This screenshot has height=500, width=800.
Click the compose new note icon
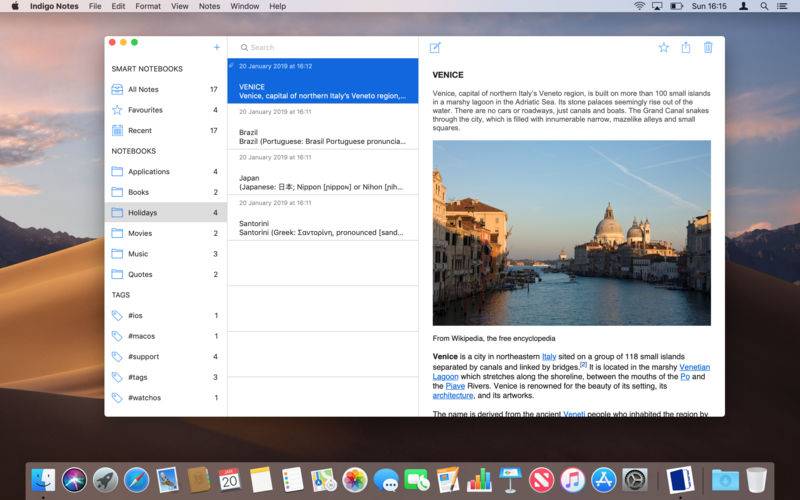[x=435, y=47]
